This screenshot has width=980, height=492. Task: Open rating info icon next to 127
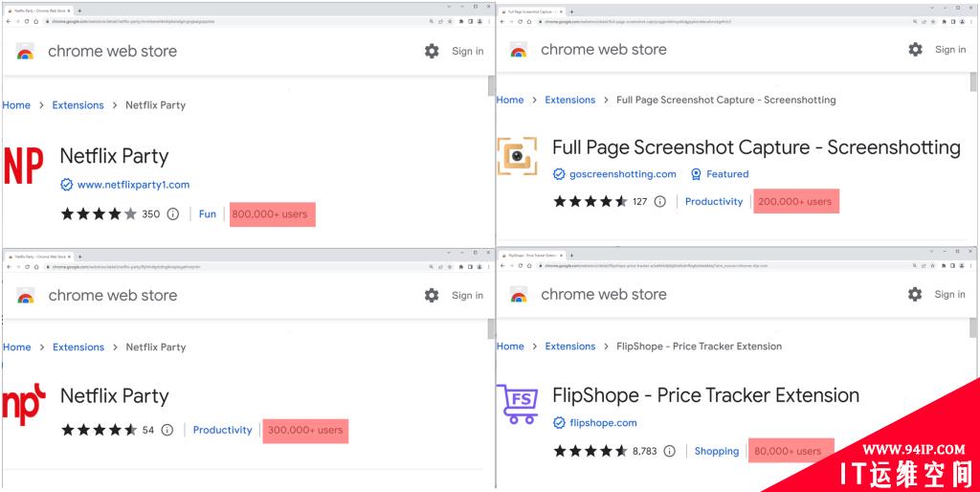pos(660,201)
